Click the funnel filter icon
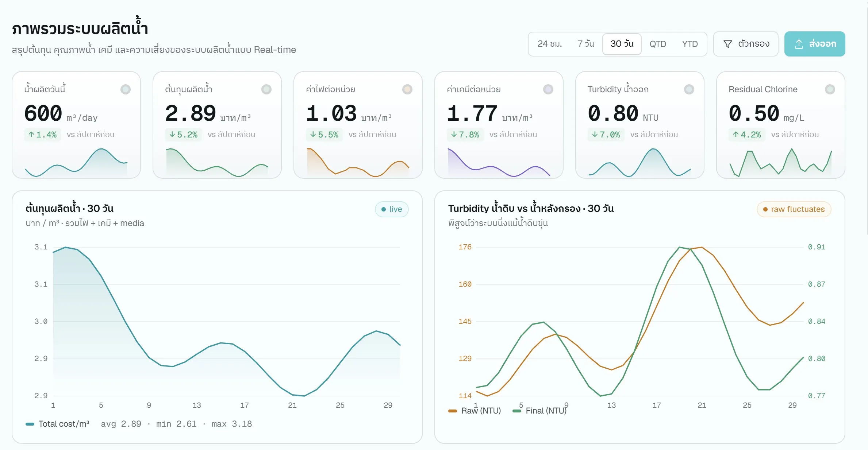The width and height of the screenshot is (868, 450). point(727,44)
